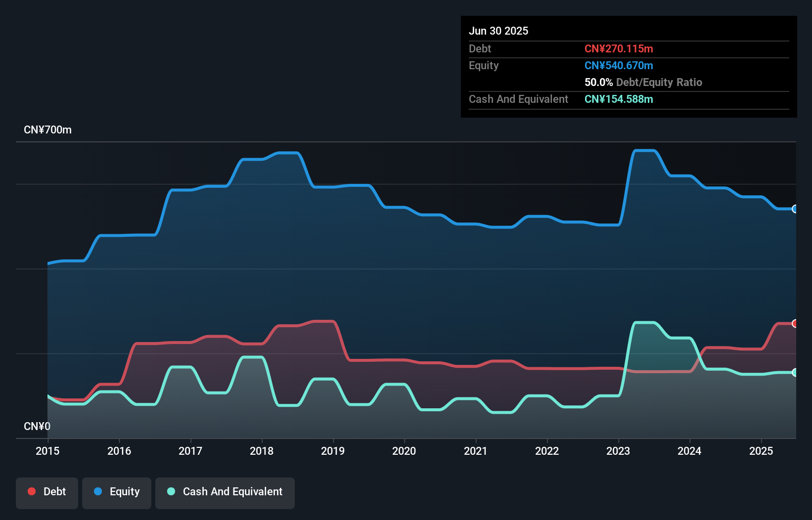The width and height of the screenshot is (812, 520).
Task: Toggle the Equity series visibility
Action: pyautogui.click(x=116, y=492)
